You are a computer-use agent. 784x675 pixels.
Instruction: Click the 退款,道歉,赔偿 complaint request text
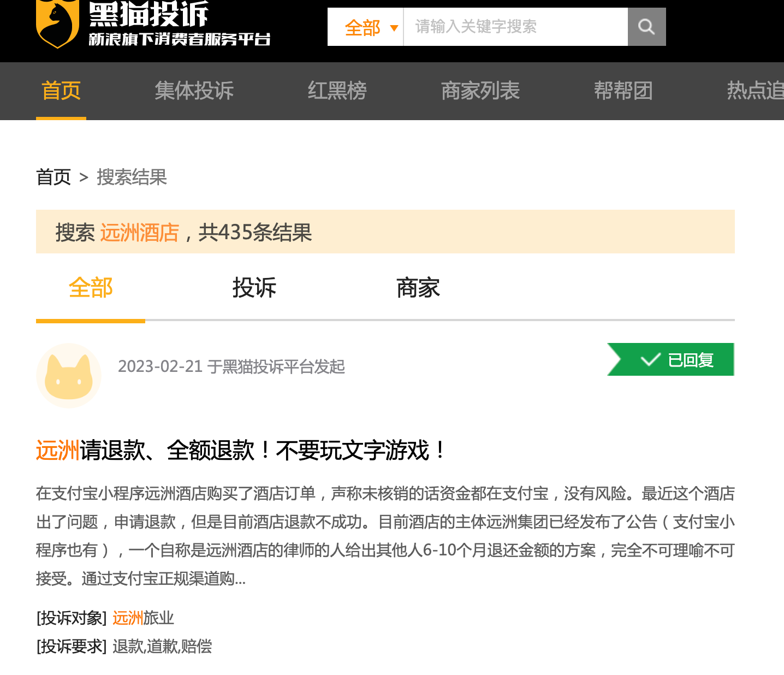[162, 646]
